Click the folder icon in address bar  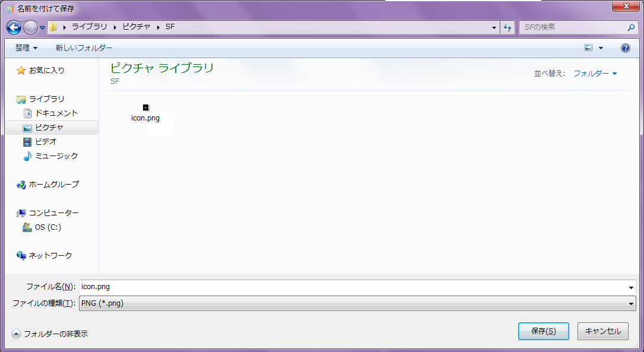pos(53,27)
